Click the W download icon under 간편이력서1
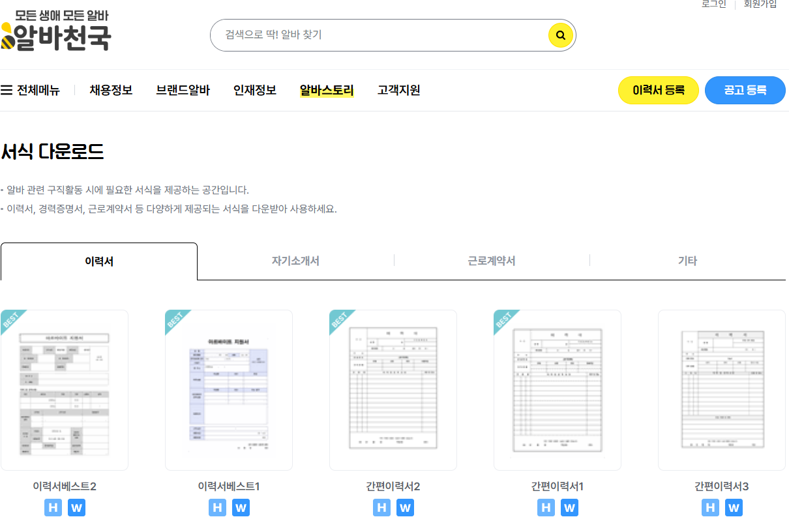This screenshot has width=789, height=532. tap(569, 507)
